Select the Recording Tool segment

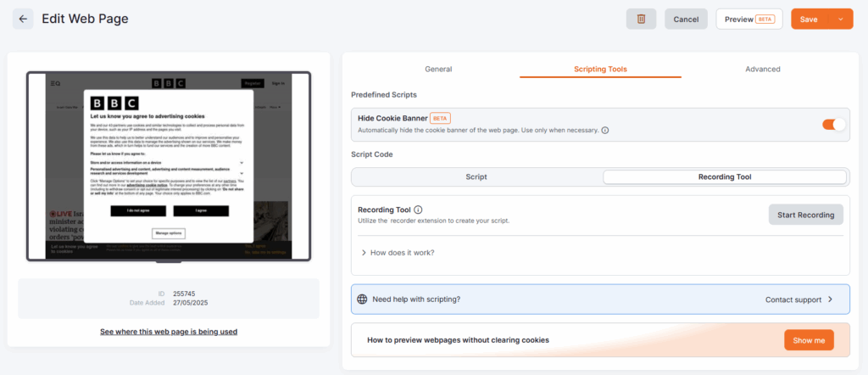pos(725,176)
